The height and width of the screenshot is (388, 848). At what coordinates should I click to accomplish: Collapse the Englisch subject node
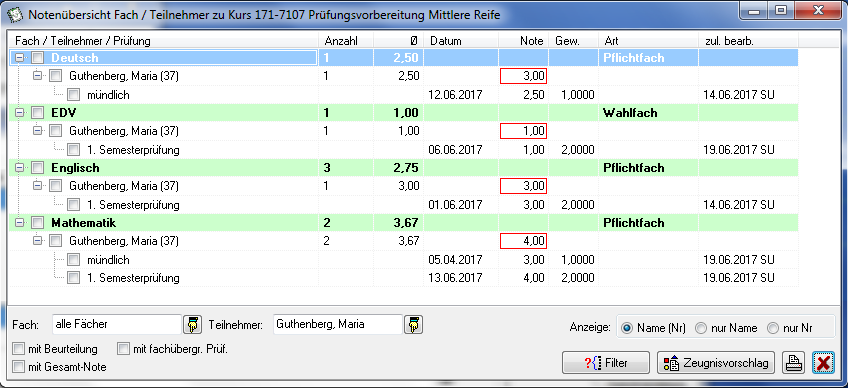(20, 168)
